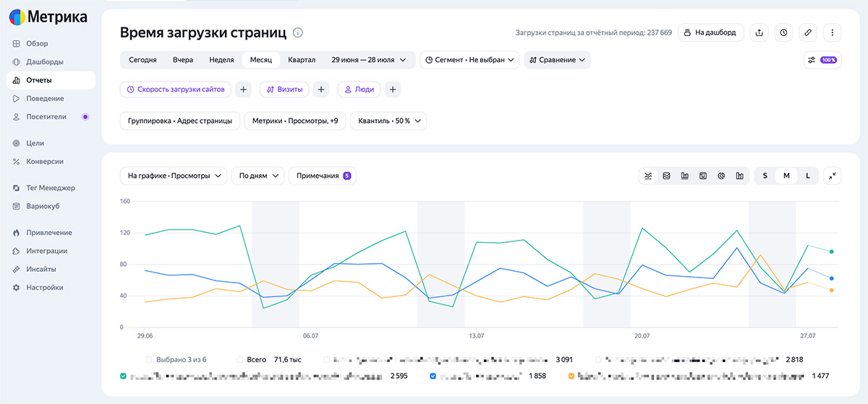Click orange line endpoint marker on chart
This screenshot has height=404, width=868.
[832, 290]
